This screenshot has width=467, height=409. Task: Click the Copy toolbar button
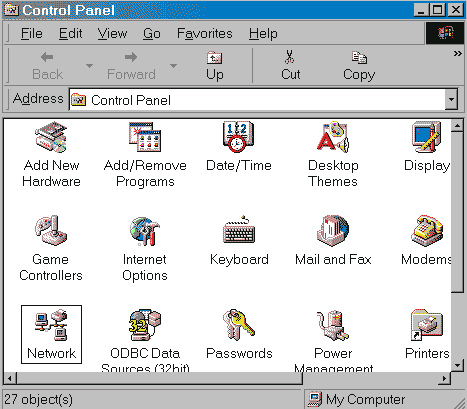click(x=359, y=66)
